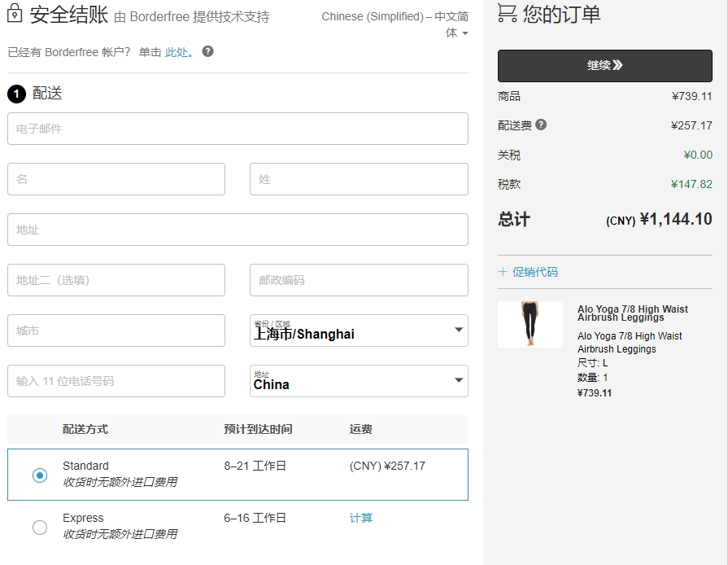Viewport: 728px width, 565px height.
Task: Click the 税款 amount ¥147.82
Action: (691, 184)
